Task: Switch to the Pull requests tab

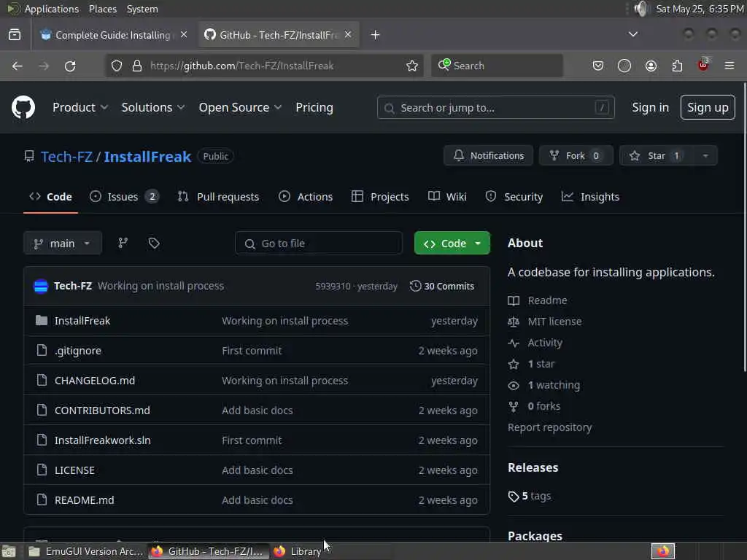Action: pos(219,197)
